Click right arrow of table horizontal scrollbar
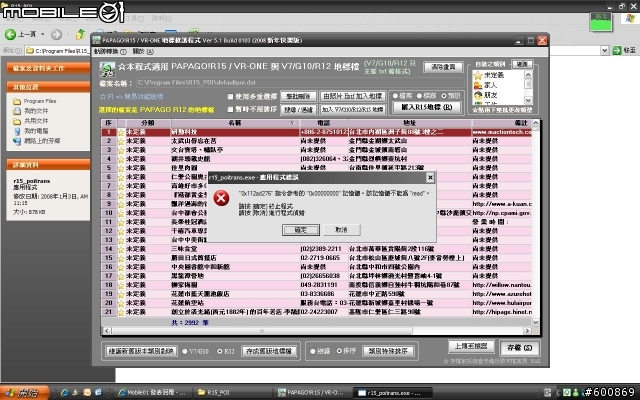This screenshot has height=400, width=640. tap(527, 331)
